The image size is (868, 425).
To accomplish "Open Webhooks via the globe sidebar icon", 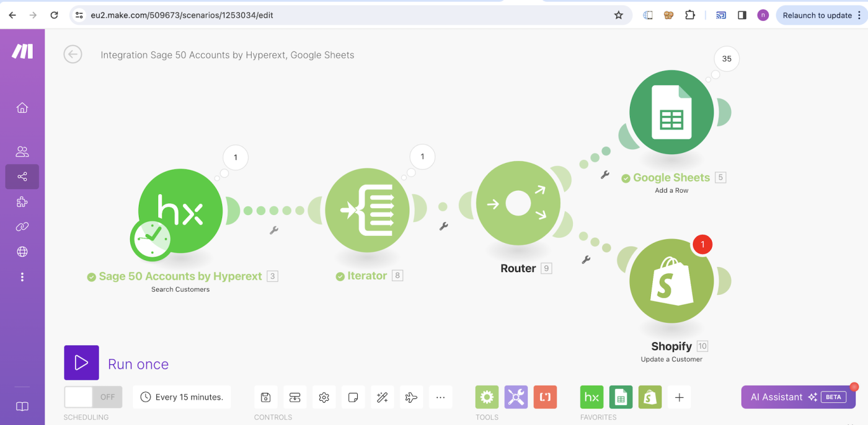I will pyautogui.click(x=22, y=251).
